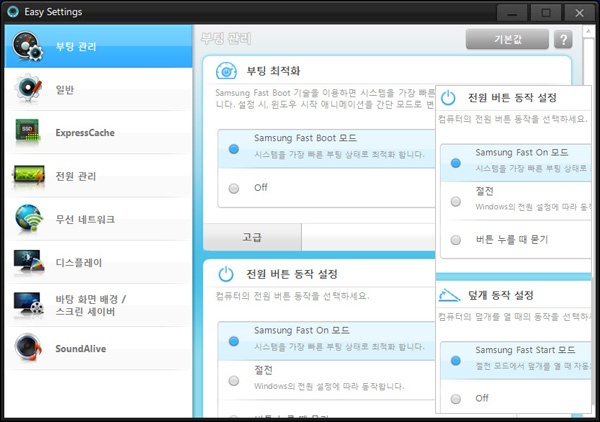This screenshot has width=600, height=422.
Task: Click power icon beside 전원 버튼 동작 설정 main panel
Action: [x=226, y=274]
